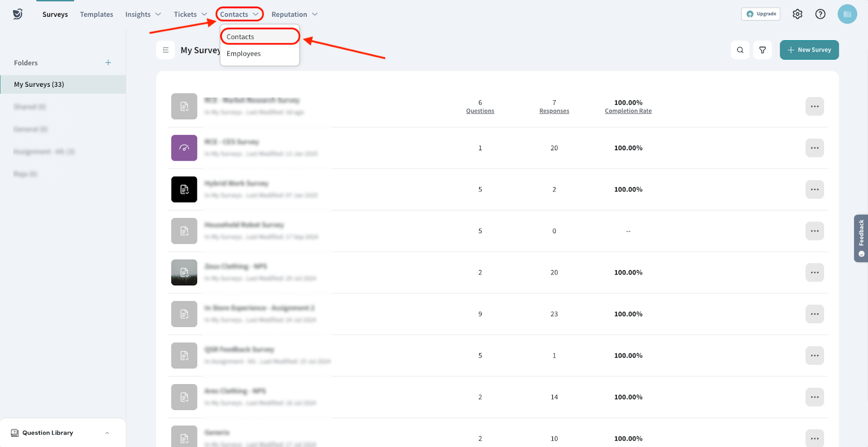Expand the Tickets dropdown menu
Image resolution: width=868 pixels, height=447 pixels.
point(190,15)
